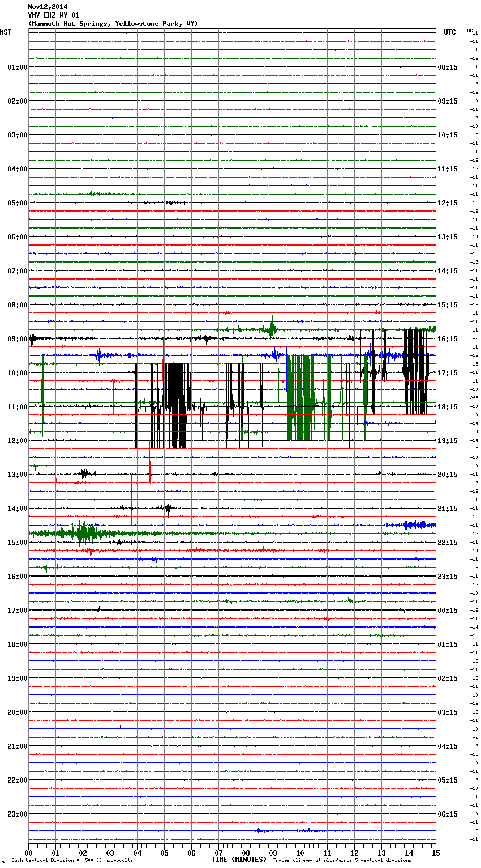This screenshot has height=868, width=481.
Task: Click the 04:15 UTC time label
Action: pos(448,746)
